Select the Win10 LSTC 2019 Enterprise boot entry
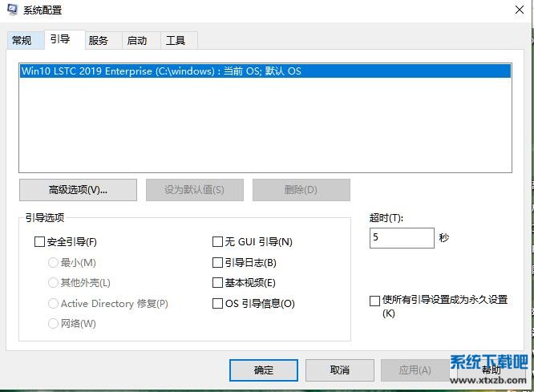Image resolution: width=534 pixels, height=392 pixels. click(160, 71)
